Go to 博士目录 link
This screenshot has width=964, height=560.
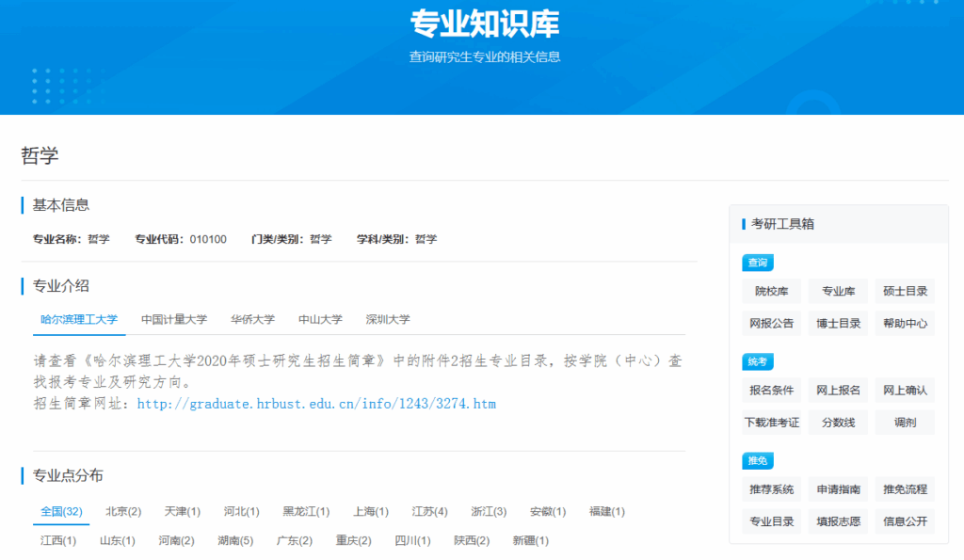pos(838,323)
